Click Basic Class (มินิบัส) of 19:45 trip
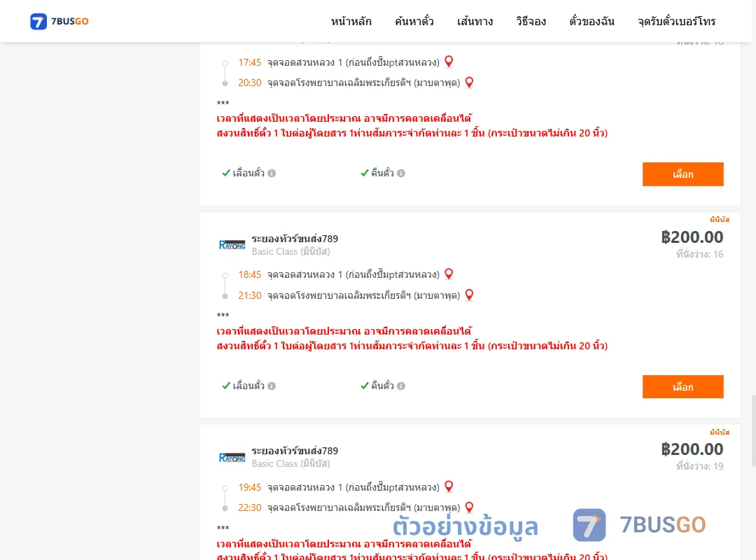 point(290,463)
